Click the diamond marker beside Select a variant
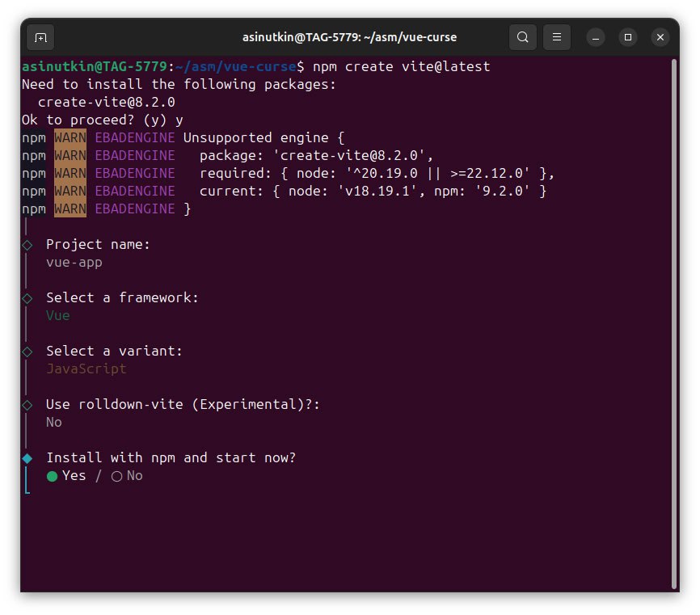700x615 pixels. coord(27,352)
